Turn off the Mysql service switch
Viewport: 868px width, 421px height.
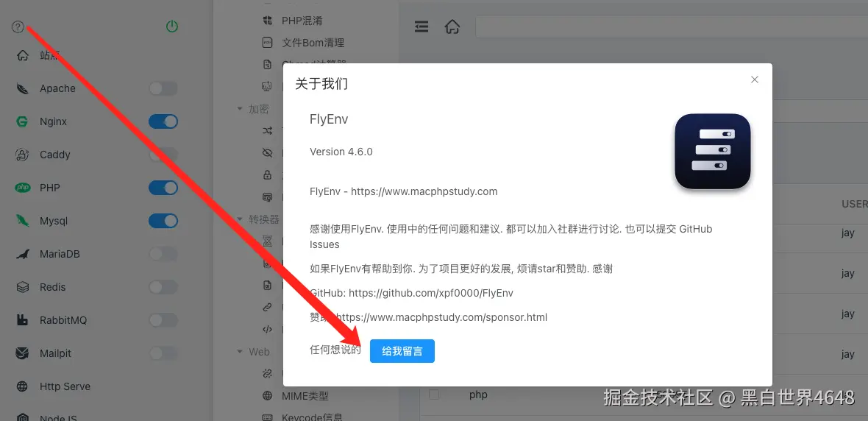point(163,221)
